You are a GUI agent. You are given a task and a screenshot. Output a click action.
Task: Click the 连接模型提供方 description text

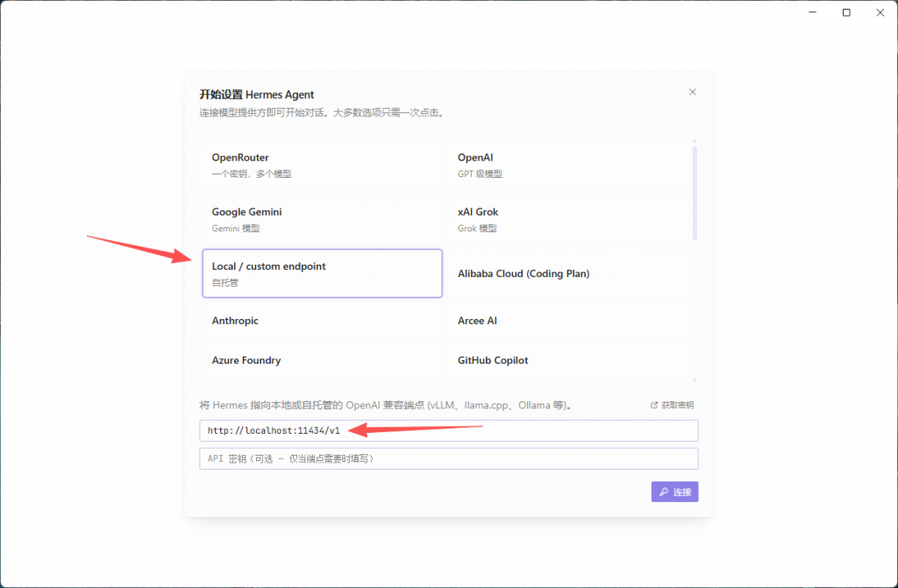pyautogui.click(x=322, y=113)
